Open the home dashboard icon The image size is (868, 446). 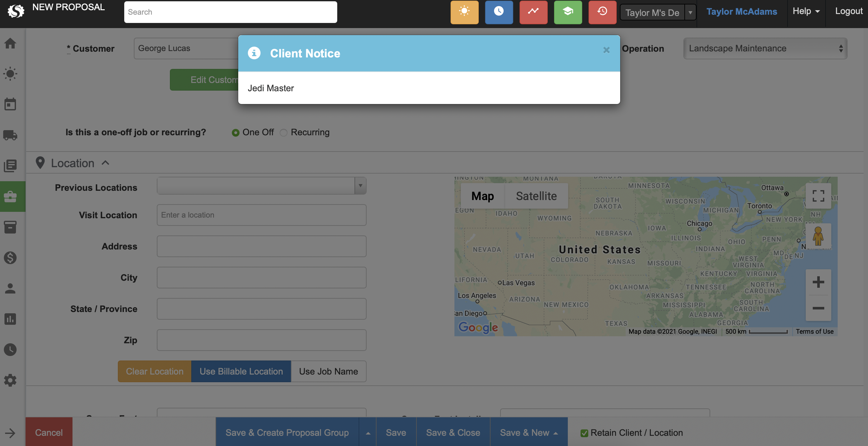[10, 43]
